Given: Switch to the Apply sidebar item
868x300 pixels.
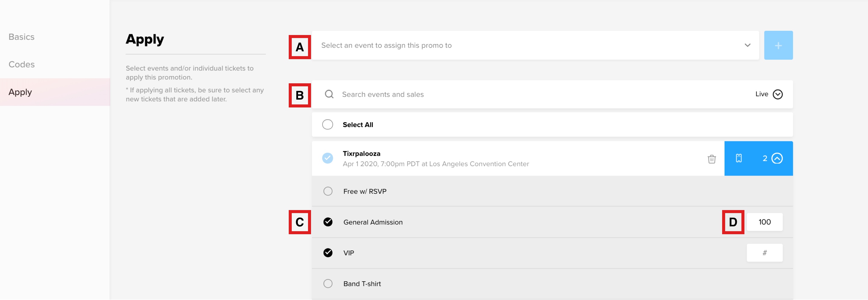Looking at the screenshot, I should click(x=55, y=92).
